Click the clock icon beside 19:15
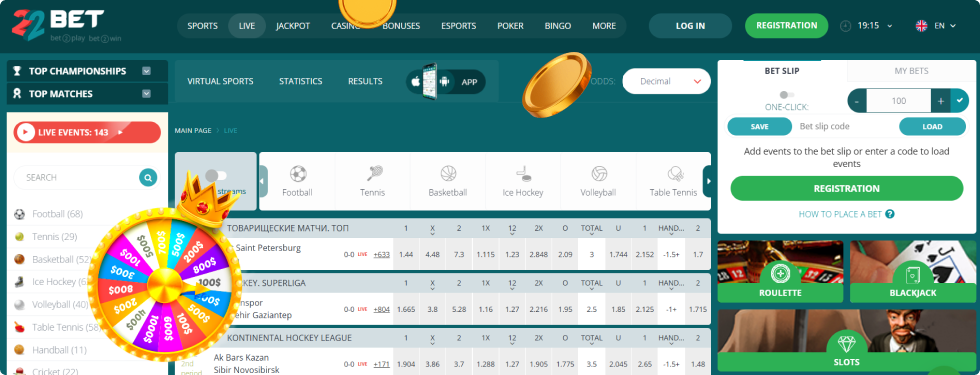 tap(845, 26)
